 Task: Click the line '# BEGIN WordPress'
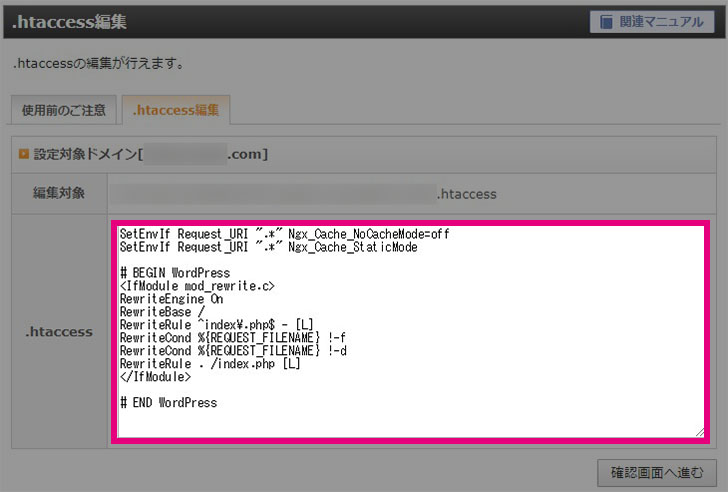pos(175,273)
